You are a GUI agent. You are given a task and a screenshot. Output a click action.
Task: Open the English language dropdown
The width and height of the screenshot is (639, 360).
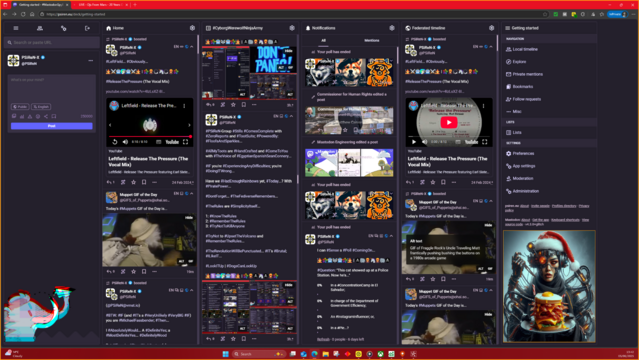(41, 107)
